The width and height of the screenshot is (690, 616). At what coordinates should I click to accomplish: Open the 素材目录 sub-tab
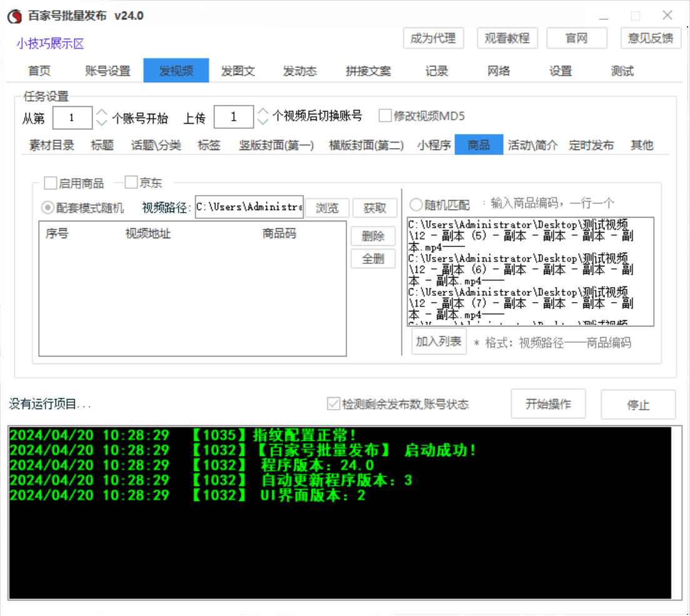pos(52,145)
